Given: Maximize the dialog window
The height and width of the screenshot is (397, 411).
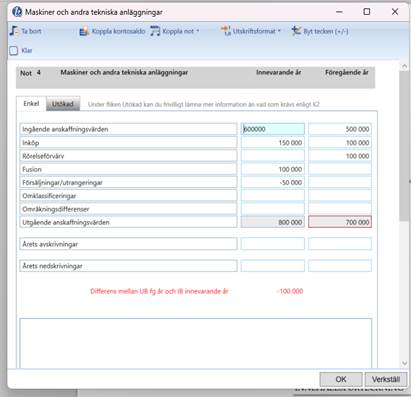Looking at the screenshot, I should pos(367,12).
